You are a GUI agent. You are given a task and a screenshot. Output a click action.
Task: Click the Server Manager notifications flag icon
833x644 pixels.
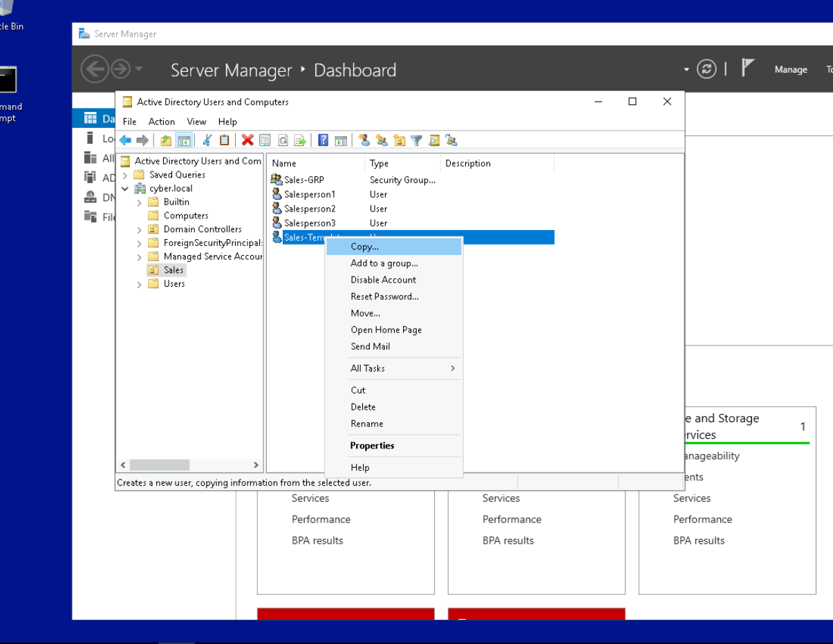click(747, 67)
